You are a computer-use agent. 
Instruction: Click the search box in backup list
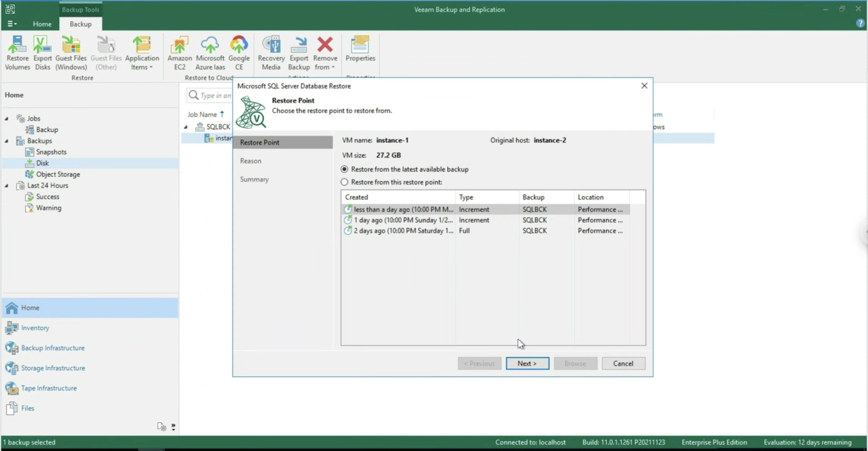point(209,95)
